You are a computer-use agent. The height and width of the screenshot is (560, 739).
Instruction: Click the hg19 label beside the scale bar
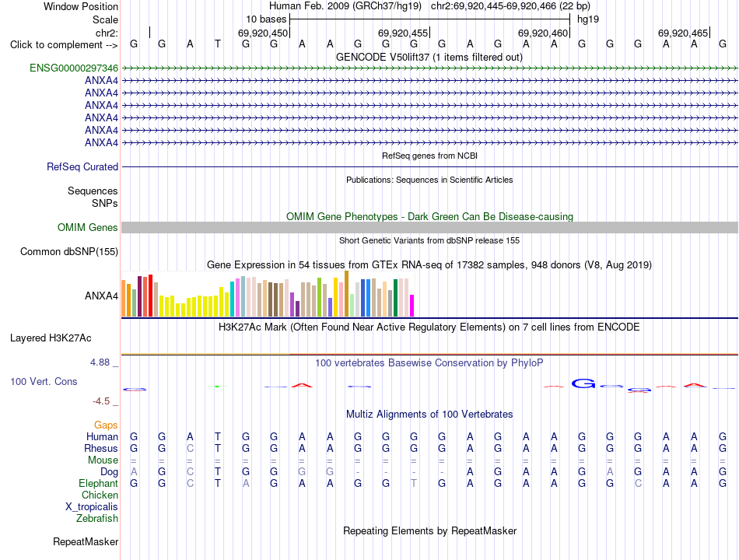tap(588, 19)
